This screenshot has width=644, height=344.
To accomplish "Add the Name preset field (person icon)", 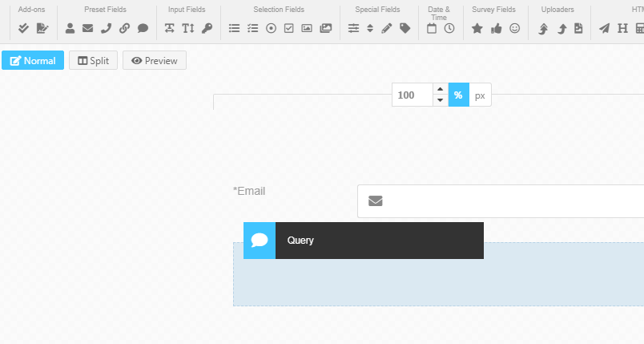I will [x=70, y=28].
